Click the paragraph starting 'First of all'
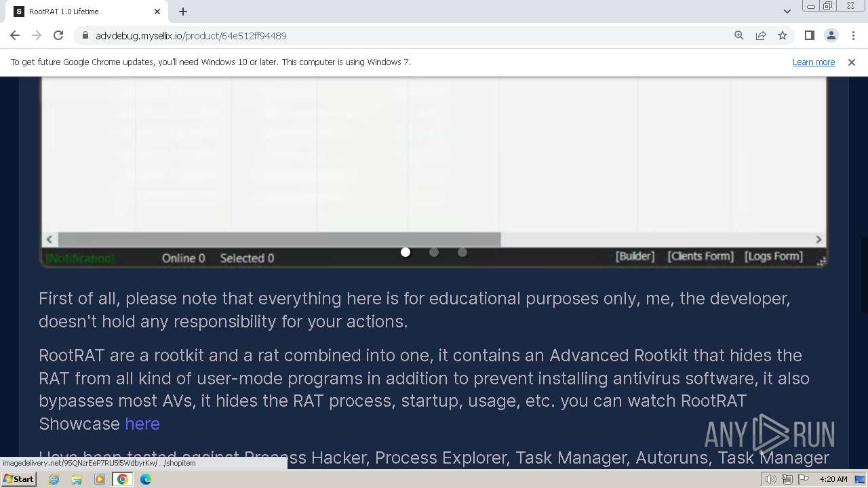This screenshot has height=488, width=868. pyautogui.click(x=414, y=310)
